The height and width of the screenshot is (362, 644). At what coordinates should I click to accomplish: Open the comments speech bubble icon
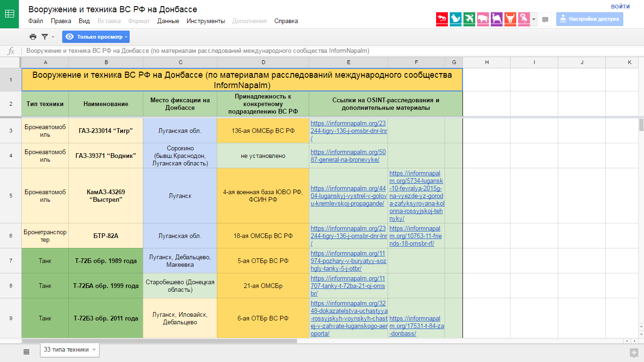(545, 20)
